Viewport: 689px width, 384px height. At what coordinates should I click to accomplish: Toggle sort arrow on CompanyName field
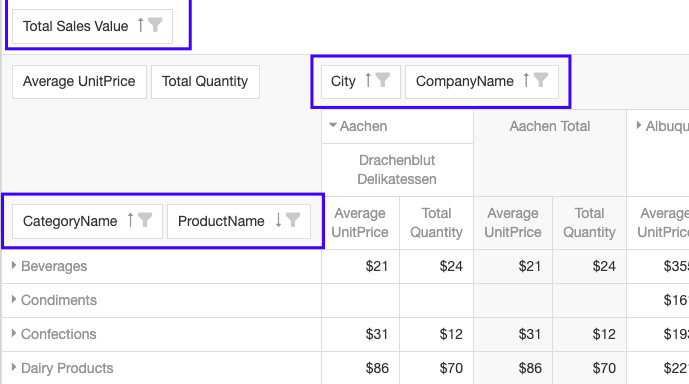click(x=526, y=80)
